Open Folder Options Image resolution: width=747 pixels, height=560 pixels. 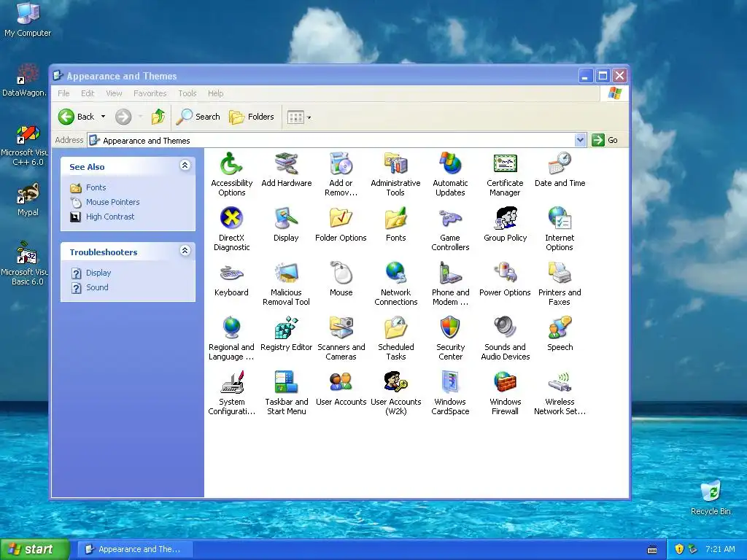[x=341, y=225]
